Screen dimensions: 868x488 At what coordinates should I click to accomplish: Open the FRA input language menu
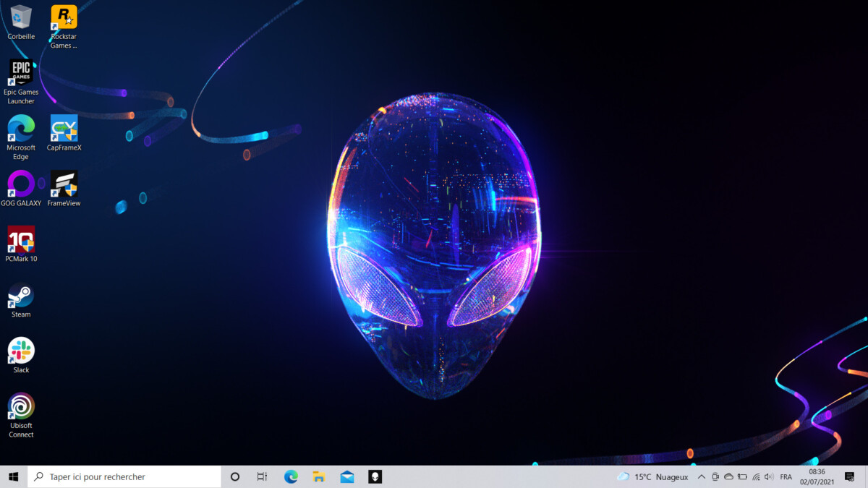point(786,477)
